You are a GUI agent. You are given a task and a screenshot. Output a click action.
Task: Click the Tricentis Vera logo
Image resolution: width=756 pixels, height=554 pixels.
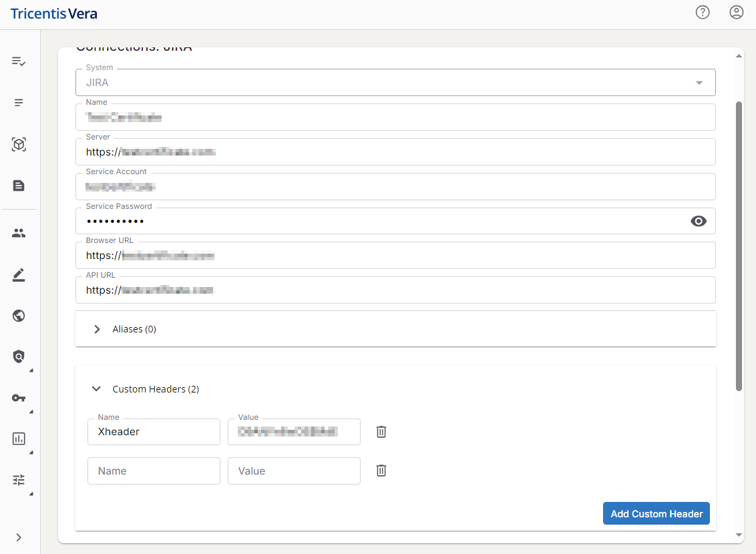click(54, 13)
